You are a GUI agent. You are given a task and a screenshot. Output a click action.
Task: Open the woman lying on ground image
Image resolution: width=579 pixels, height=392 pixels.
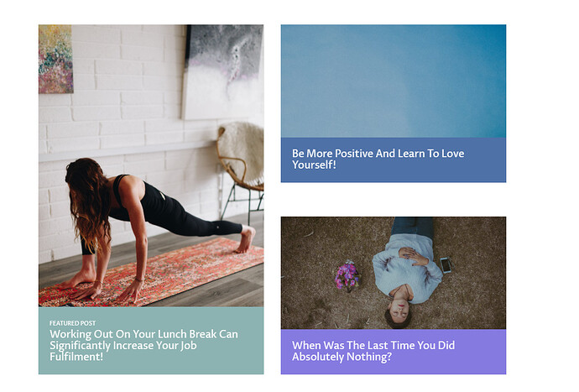point(394,273)
